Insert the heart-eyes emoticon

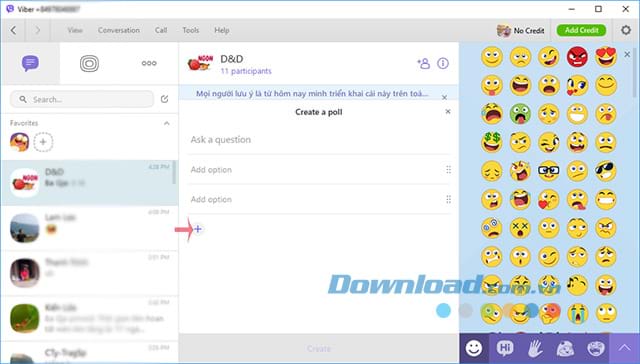tap(606, 57)
